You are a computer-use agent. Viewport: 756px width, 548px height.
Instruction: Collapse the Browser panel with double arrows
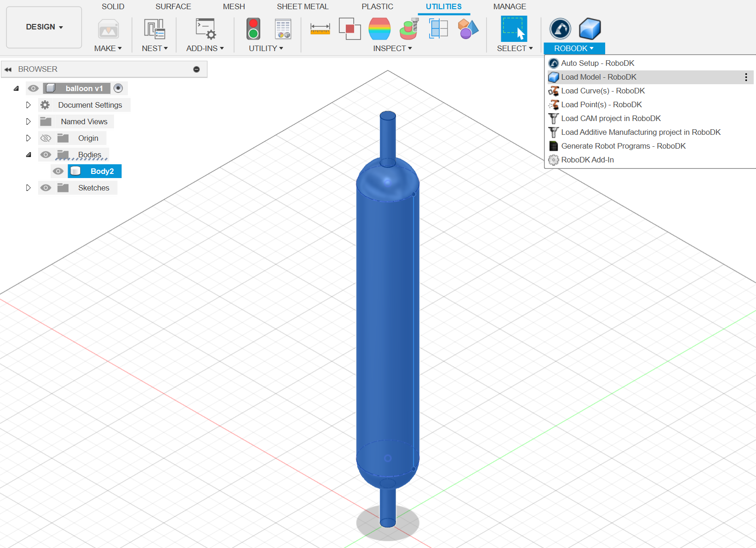(x=8, y=69)
